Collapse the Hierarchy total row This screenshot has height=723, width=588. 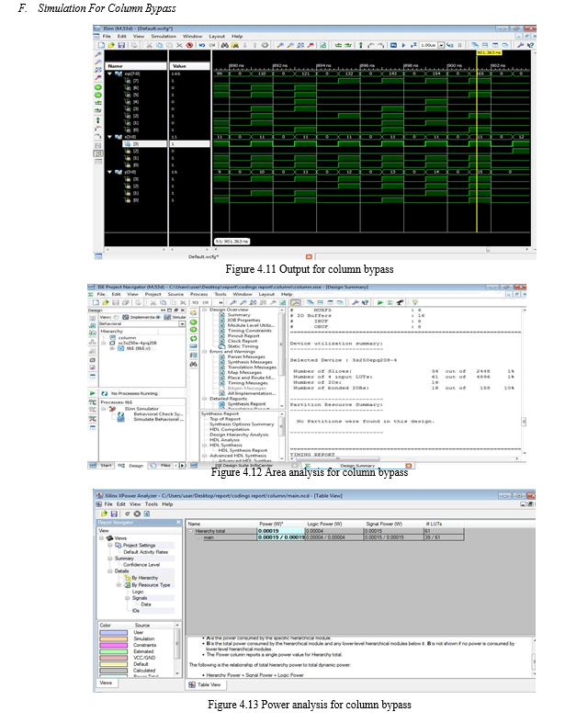point(190,531)
